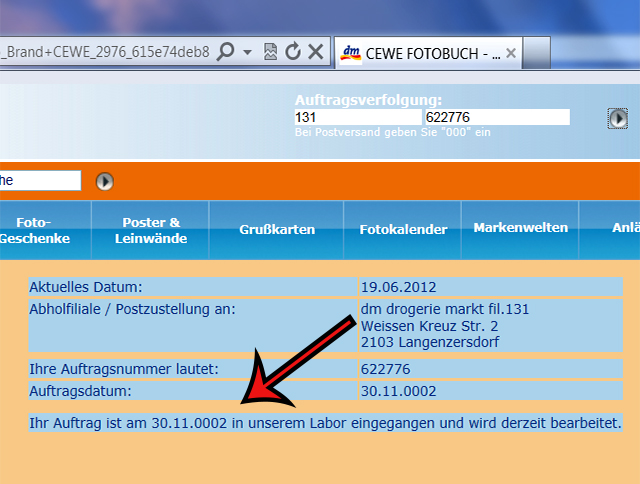Click the status sentence 'Ihr Auftrag ist am 30.11.0002'
The height and width of the screenshot is (484, 640).
click(x=128, y=423)
